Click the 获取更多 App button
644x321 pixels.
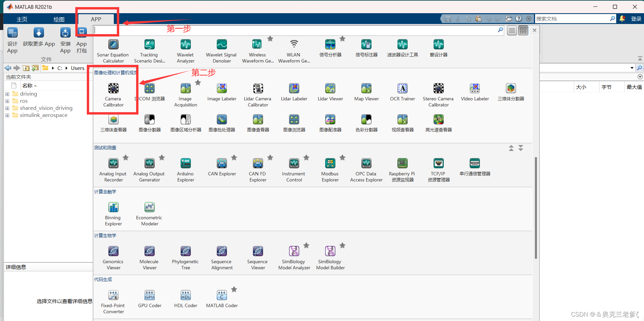(39, 38)
